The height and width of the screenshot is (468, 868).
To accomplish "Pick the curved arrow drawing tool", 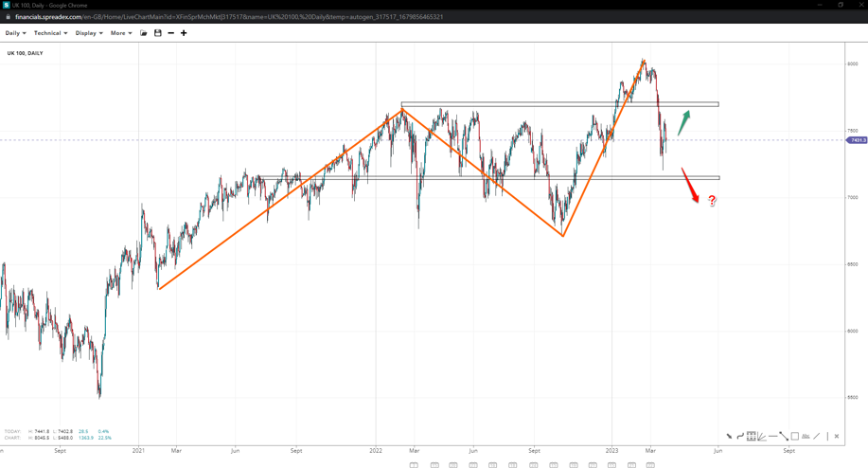I will tap(740, 437).
